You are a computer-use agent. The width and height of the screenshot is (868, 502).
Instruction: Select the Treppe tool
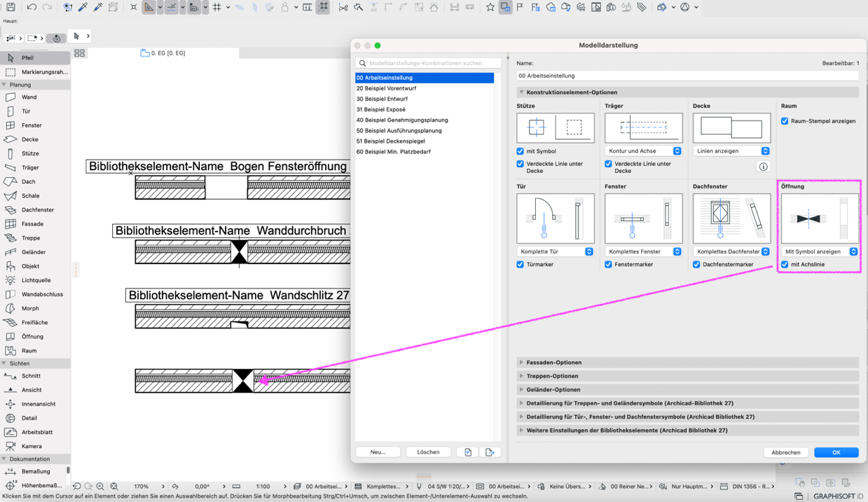35,238
